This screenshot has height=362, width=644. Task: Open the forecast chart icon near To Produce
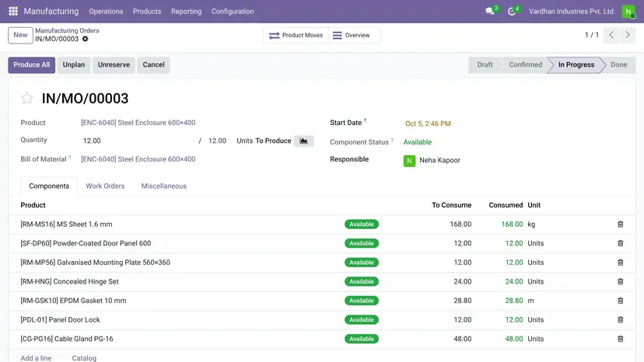(303, 141)
